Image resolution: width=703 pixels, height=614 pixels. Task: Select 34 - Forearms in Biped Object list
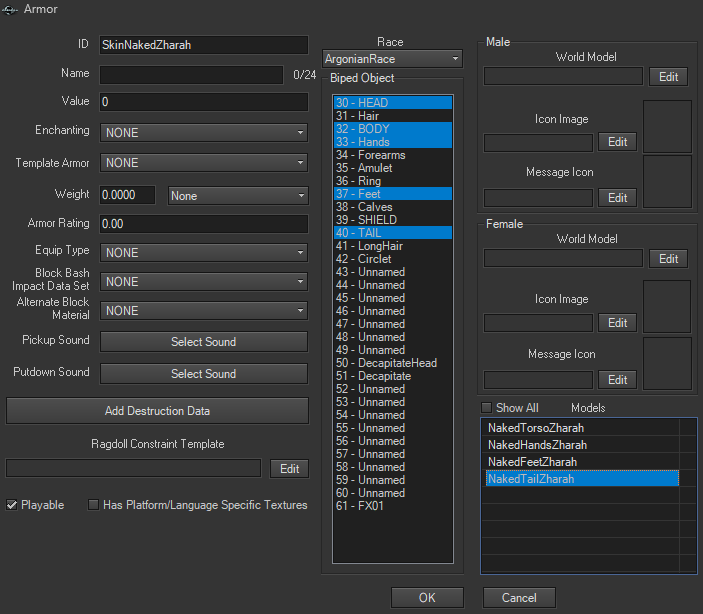pos(370,155)
